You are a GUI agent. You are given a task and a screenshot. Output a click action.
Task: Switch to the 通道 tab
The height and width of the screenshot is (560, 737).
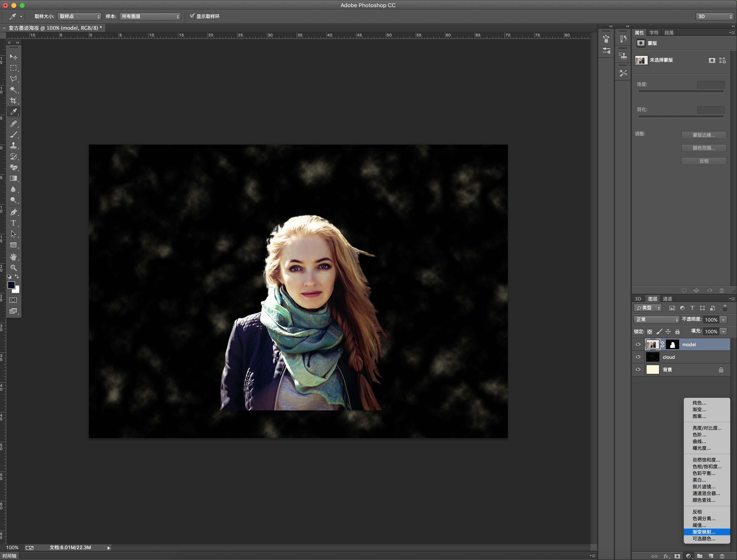(667, 299)
